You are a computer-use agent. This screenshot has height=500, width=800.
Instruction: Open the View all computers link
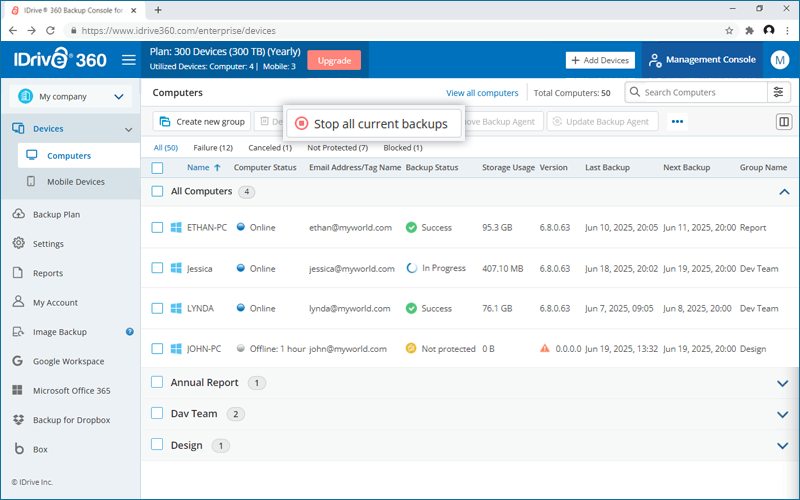482,93
